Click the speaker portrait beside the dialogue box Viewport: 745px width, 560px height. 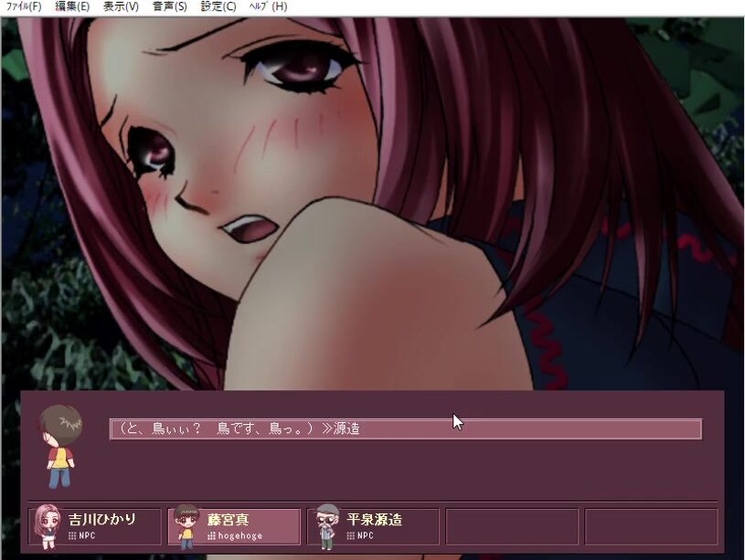(61, 446)
